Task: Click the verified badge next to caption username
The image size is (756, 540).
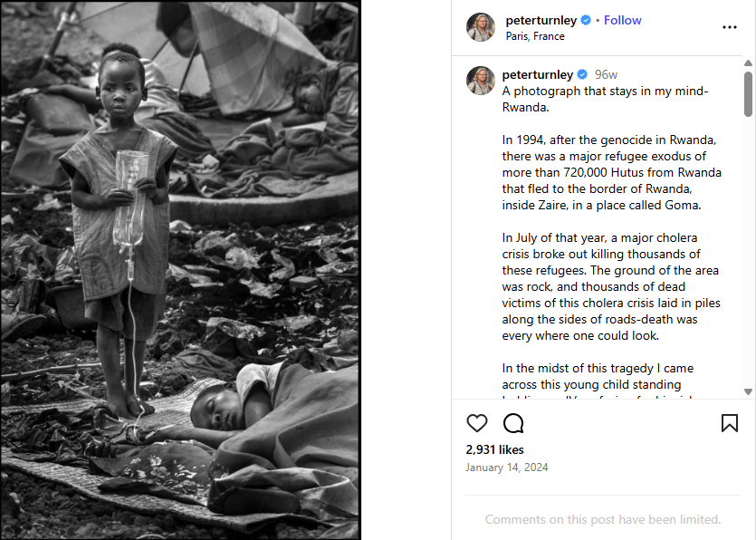Action: click(x=582, y=74)
